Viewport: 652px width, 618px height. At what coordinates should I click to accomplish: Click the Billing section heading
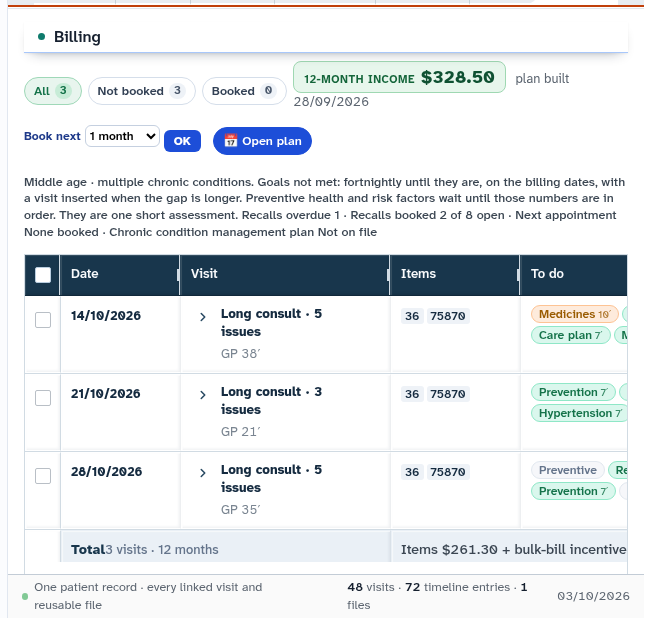click(77, 37)
